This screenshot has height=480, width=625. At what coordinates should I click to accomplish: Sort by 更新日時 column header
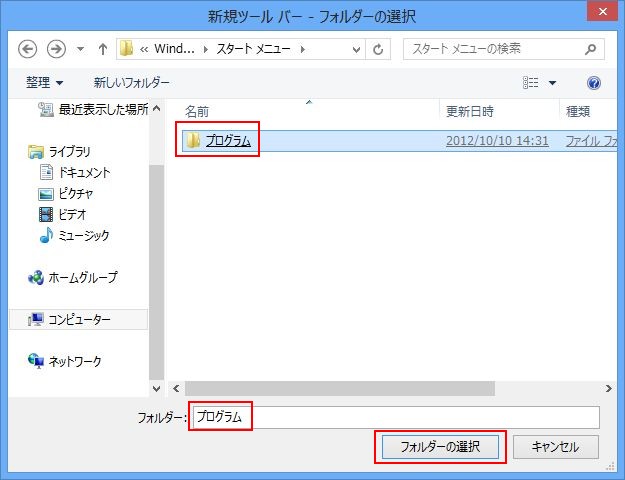[x=469, y=111]
